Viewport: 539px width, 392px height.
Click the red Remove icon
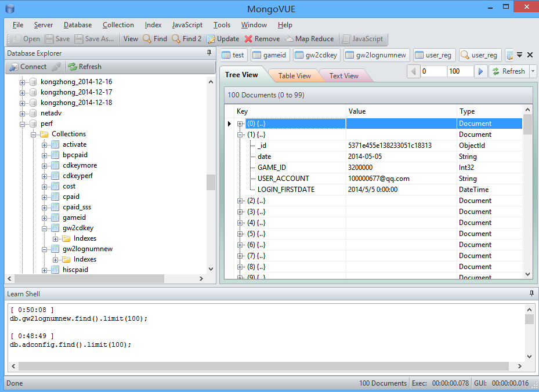click(248, 39)
